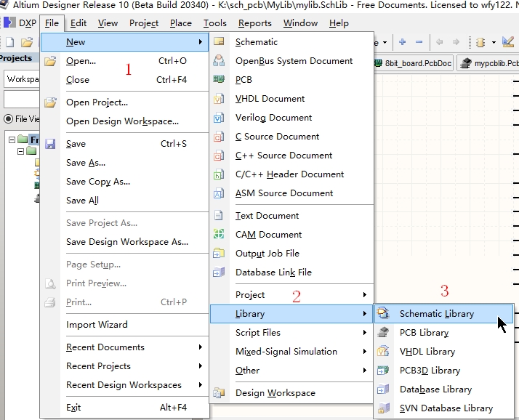The height and width of the screenshot is (420, 519).
Task: Open the Place menu
Action: click(x=181, y=23)
